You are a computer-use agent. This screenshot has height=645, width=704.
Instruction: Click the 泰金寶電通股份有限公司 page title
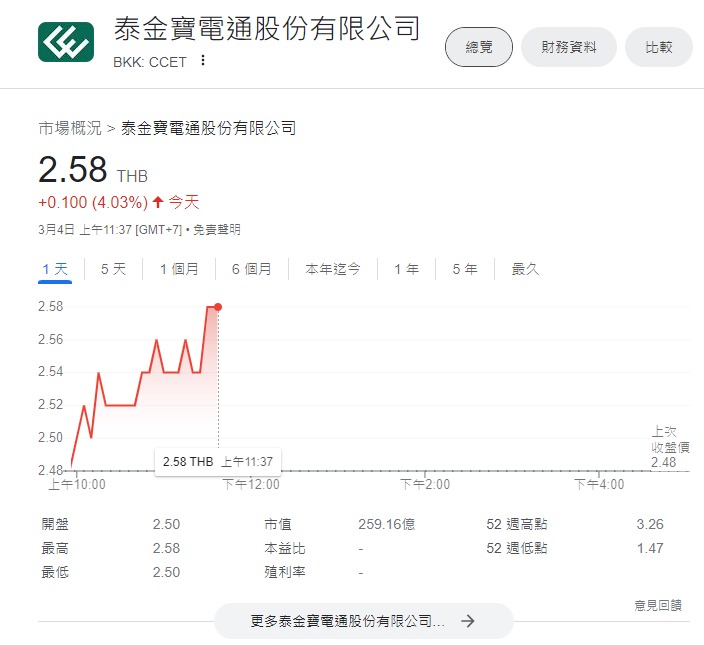tap(267, 28)
